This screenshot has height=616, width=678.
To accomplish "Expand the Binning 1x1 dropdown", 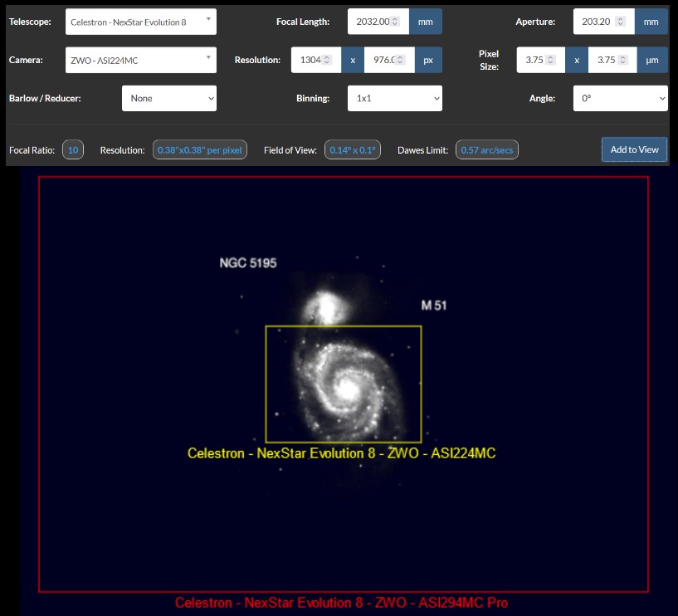I will click(x=395, y=98).
